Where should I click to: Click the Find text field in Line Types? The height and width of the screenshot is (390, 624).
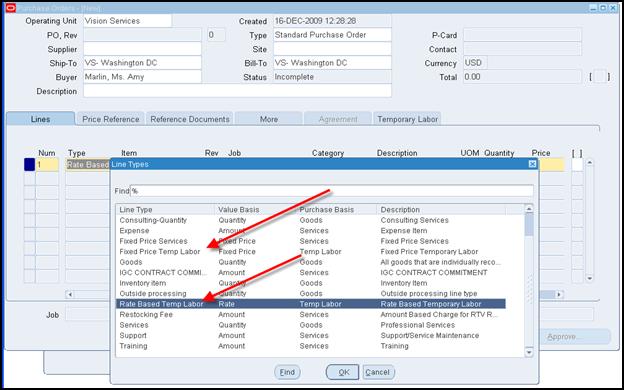click(x=332, y=191)
